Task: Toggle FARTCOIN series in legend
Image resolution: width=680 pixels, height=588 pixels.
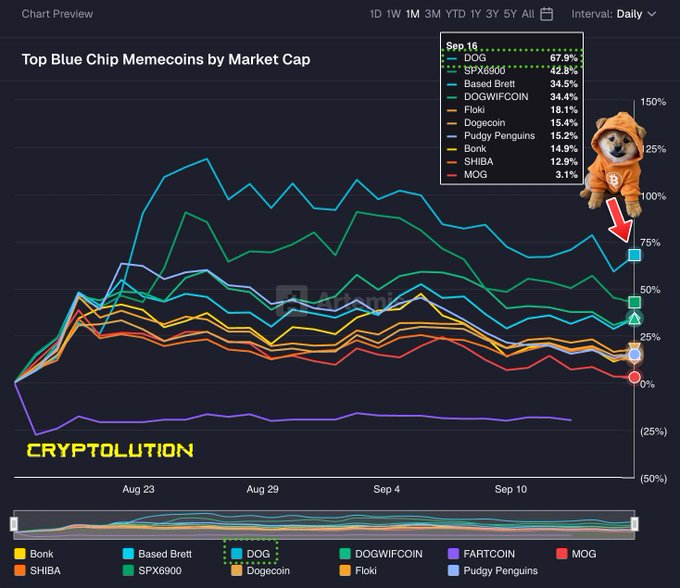Action: [481, 554]
